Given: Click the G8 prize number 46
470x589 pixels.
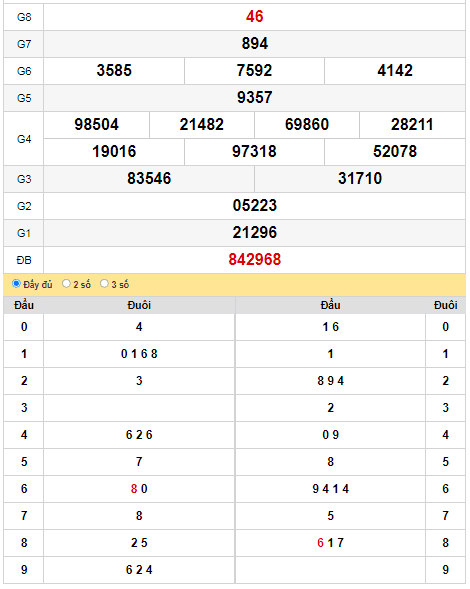Looking at the screenshot, I should click(x=254, y=17).
